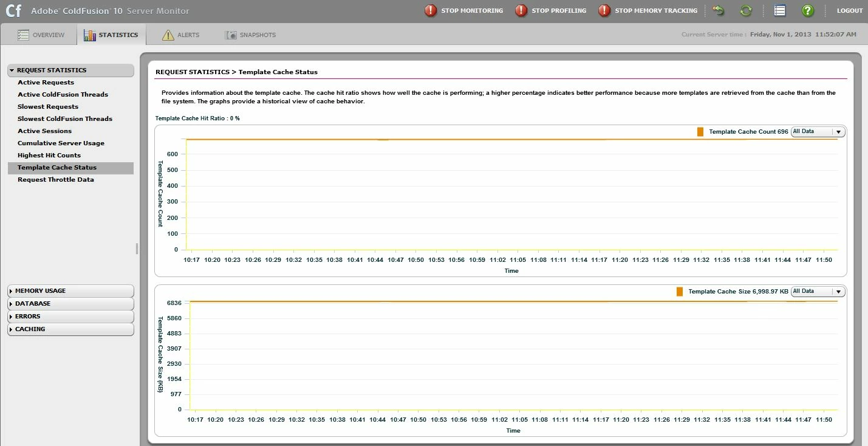Viewport: 868px width, 446px height.
Task: Select Active Sessions item
Action: point(70,131)
